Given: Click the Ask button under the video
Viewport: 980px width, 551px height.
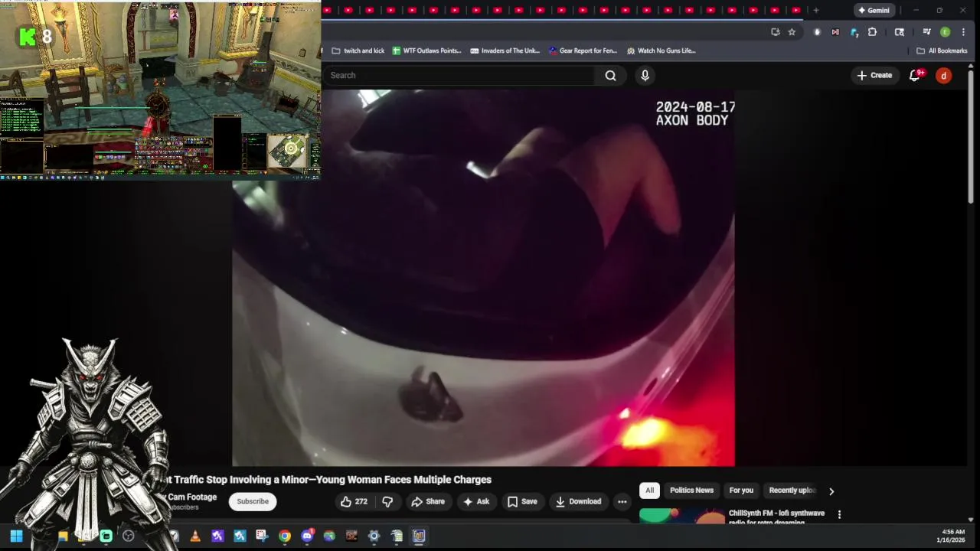Looking at the screenshot, I should 476,501.
